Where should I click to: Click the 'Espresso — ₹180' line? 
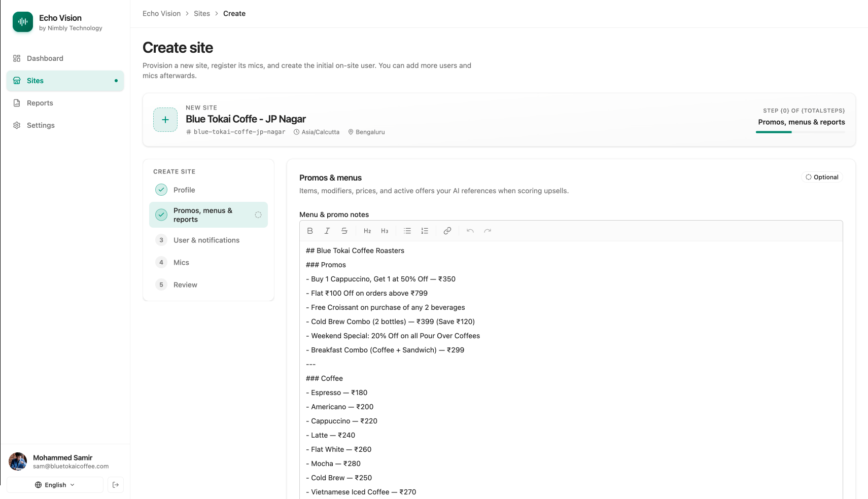[x=337, y=393]
